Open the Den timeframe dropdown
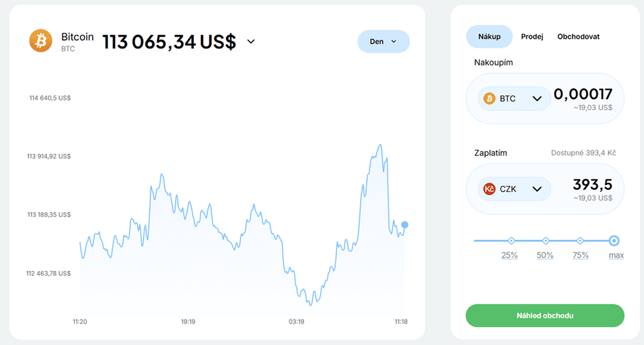The width and height of the screenshot is (644, 345). (x=383, y=42)
